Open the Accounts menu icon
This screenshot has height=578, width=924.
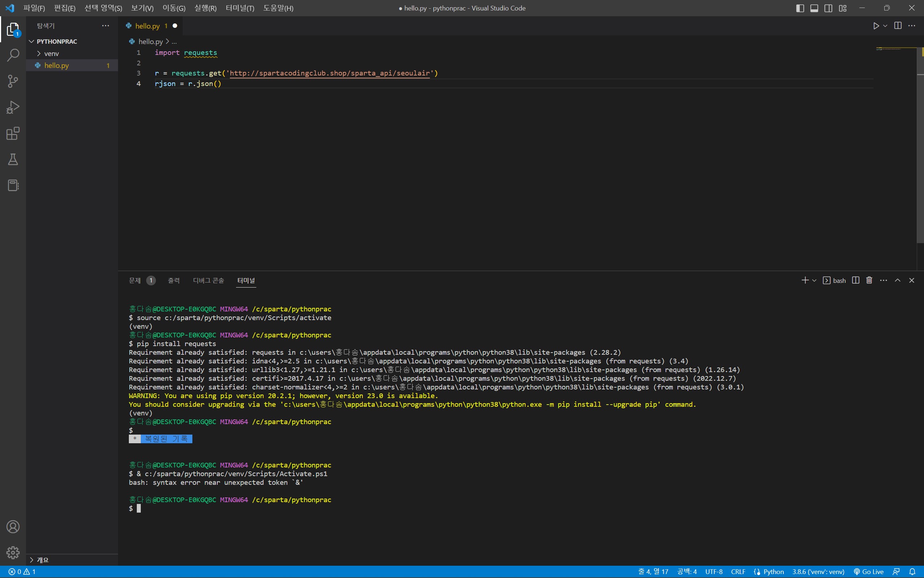[x=13, y=527]
